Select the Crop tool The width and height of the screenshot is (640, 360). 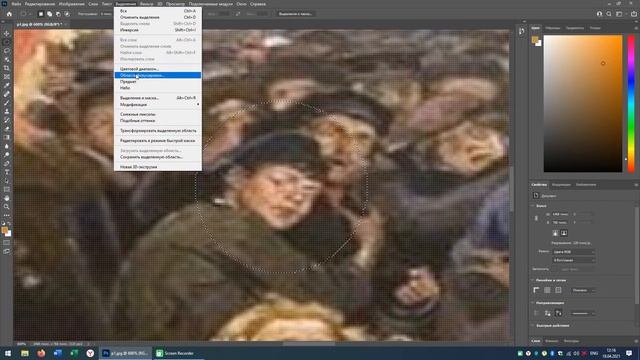(x=7, y=68)
